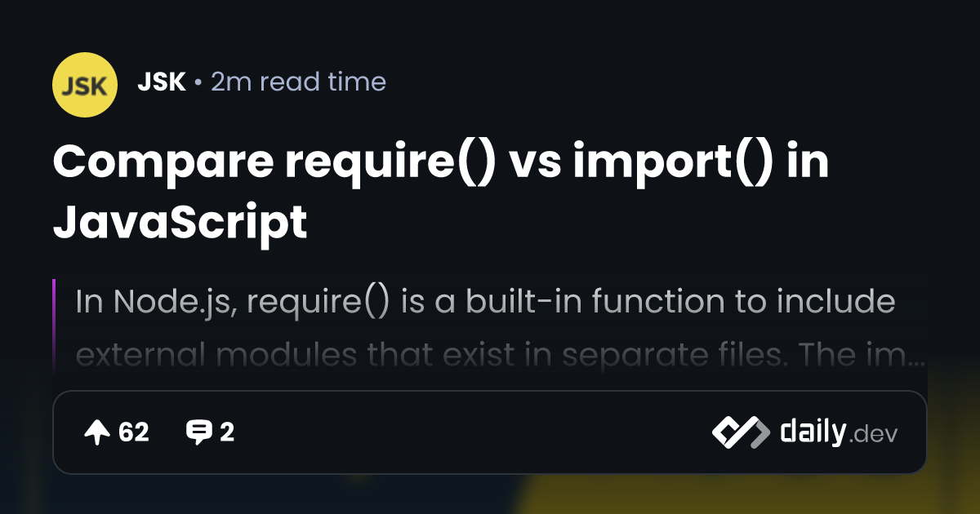Upvote the post using the arrow icon
The width and height of the screenshot is (980, 514).
pos(96,432)
